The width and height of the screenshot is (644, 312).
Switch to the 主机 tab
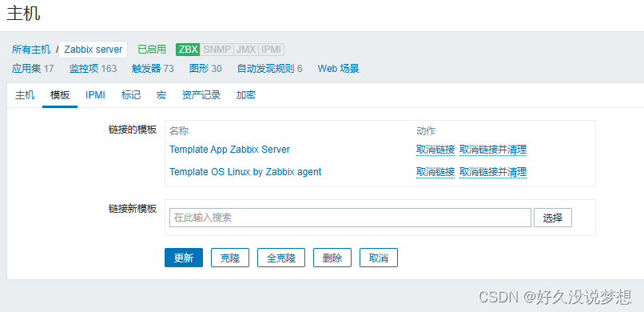point(25,95)
